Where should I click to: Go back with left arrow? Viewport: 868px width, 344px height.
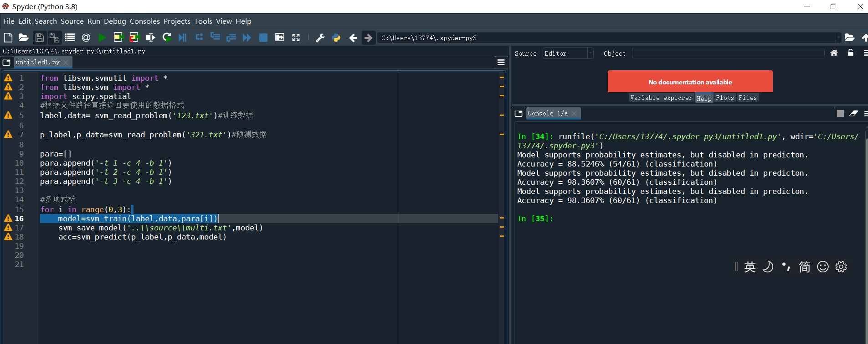click(353, 37)
